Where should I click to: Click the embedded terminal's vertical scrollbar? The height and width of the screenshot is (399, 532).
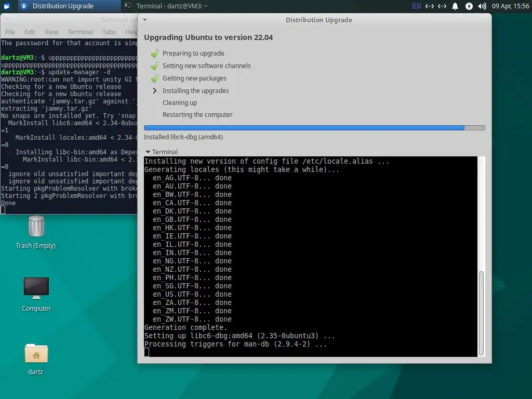pyautogui.click(x=481, y=313)
